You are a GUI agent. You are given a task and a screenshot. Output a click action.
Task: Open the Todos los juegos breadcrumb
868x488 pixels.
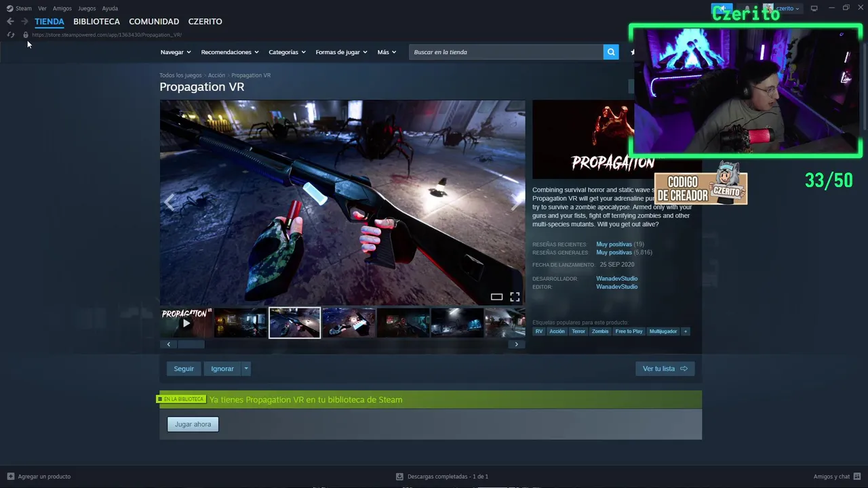tap(180, 75)
